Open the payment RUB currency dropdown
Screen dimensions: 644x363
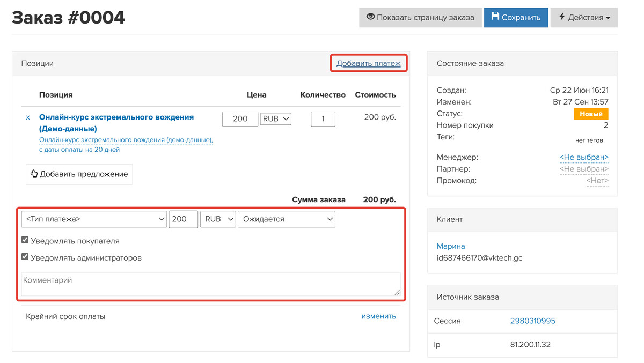[218, 219]
